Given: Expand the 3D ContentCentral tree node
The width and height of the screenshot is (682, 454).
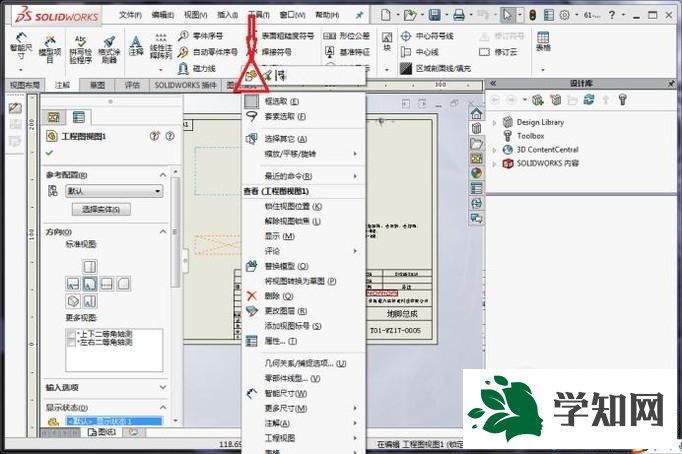Looking at the screenshot, I should point(494,150).
